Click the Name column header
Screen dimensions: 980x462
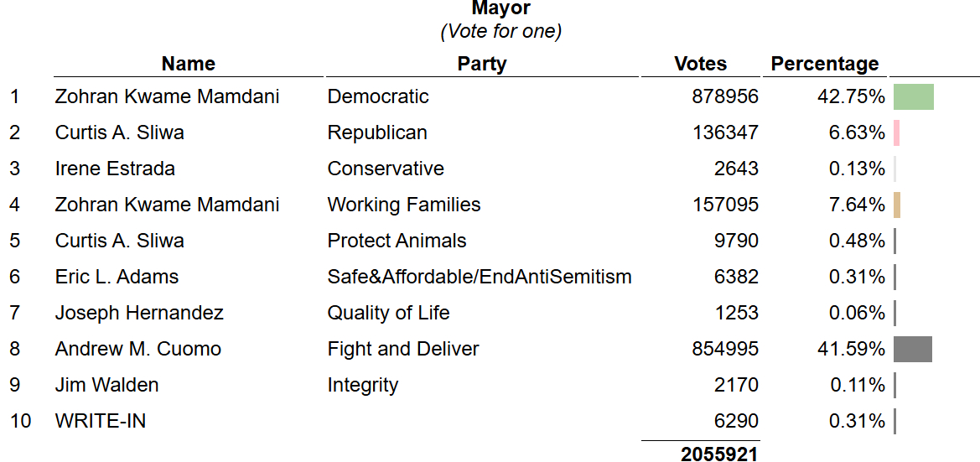click(x=188, y=64)
